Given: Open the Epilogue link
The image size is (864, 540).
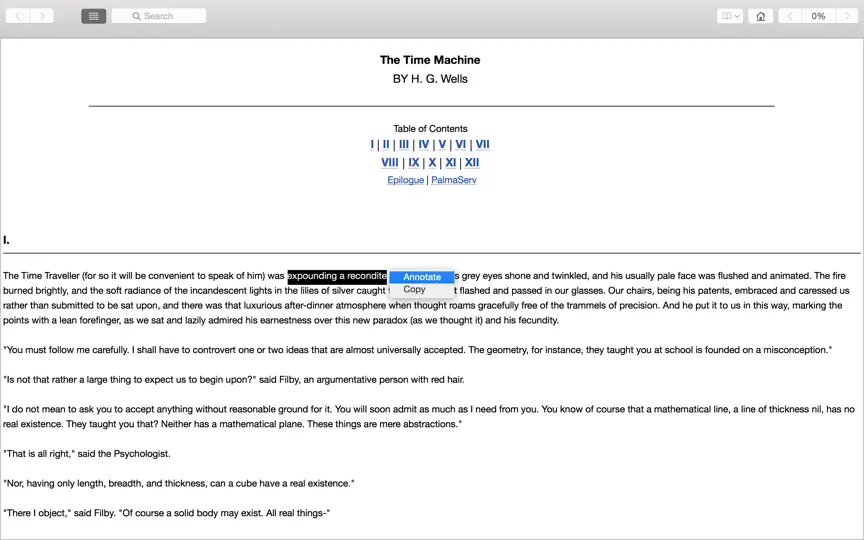Looking at the screenshot, I should pyautogui.click(x=406, y=180).
